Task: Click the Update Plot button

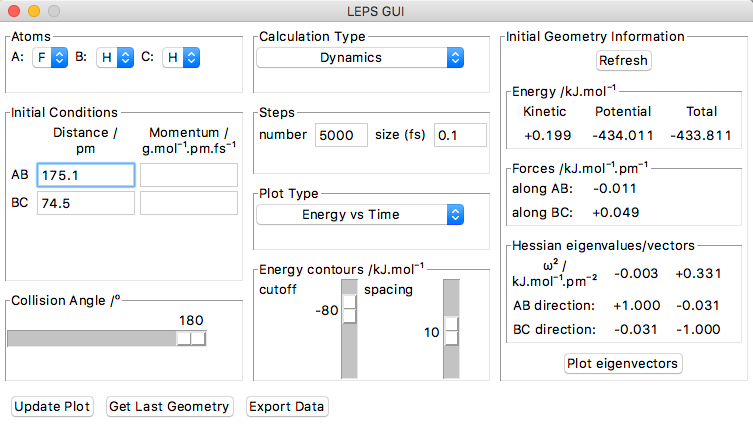Action: [x=52, y=406]
